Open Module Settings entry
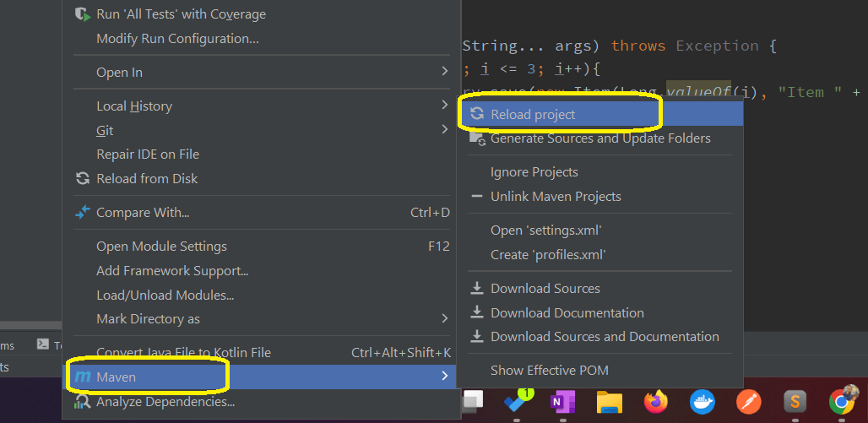 pos(161,247)
